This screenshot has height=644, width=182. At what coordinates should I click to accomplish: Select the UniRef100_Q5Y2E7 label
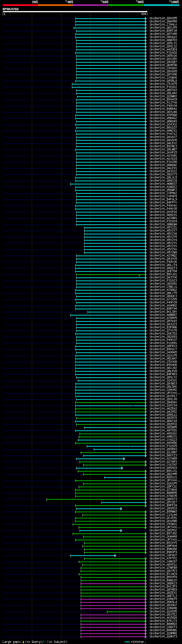coord(163,502)
